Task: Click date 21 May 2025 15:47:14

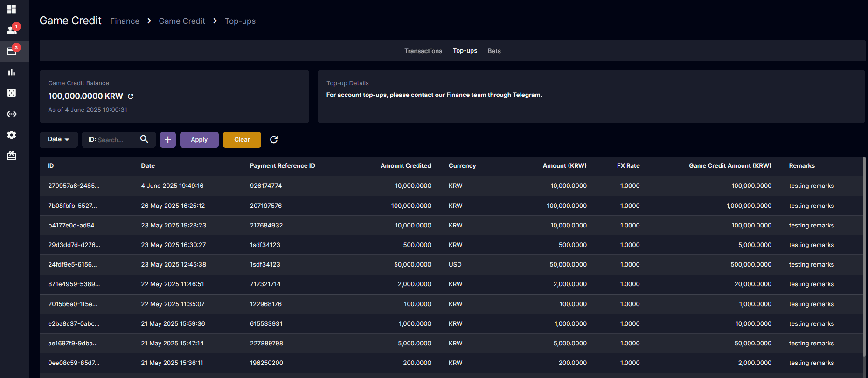Action: tap(173, 343)
